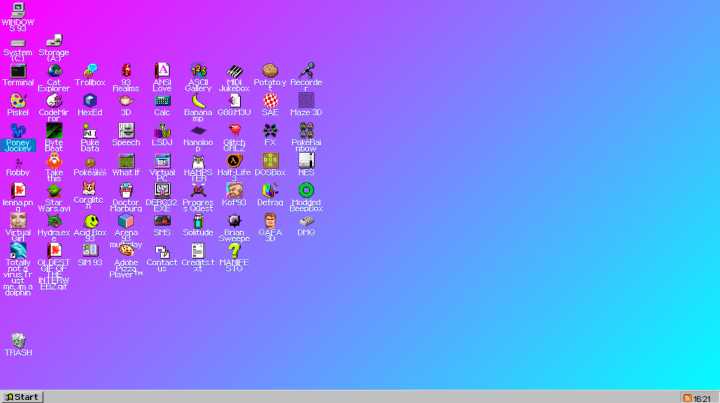
Task: Open the HAMPSTER icon
Action: click(x=198, y=161)
